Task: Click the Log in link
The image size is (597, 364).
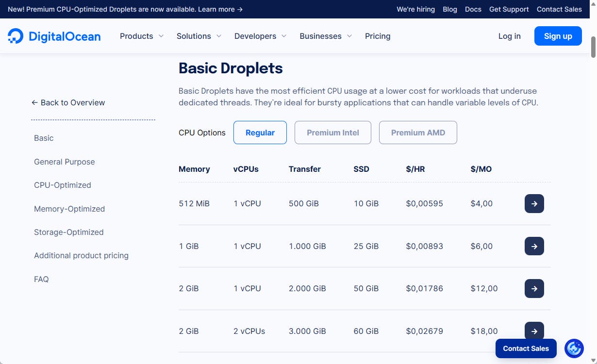Action: coord(510,36)
